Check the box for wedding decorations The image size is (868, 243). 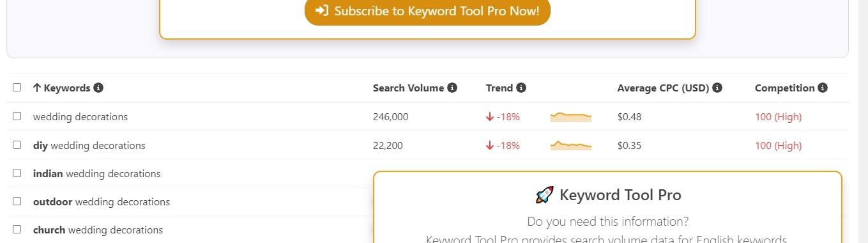(x=17, y=116)
